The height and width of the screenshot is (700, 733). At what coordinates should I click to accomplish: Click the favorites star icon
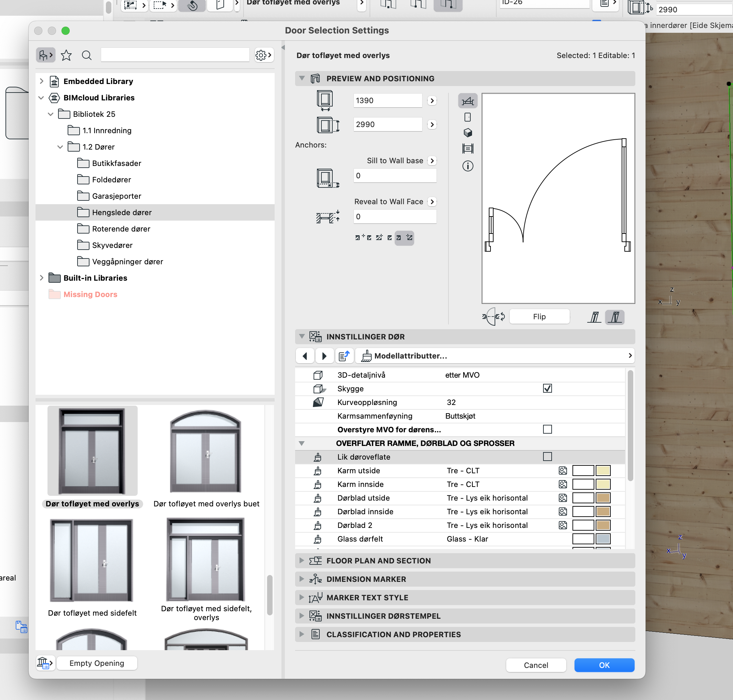(x=66, y=55)
